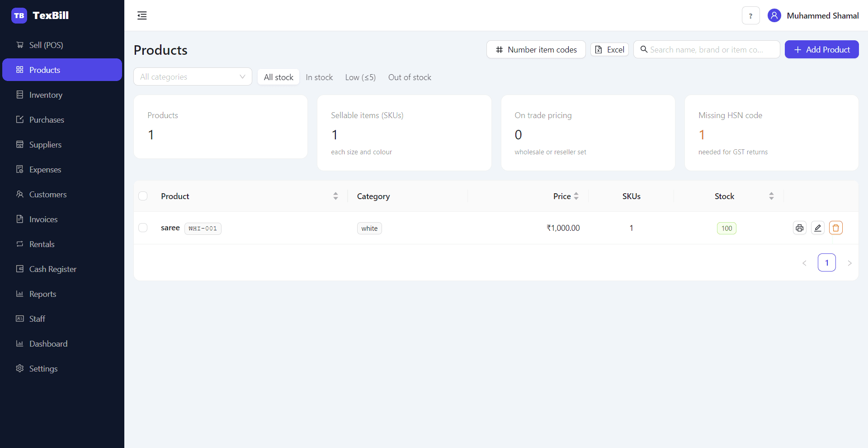Viewport: 868px width, 448px height.
Task: Click the Rentals sidebar icon
Action: (x=20, y=244)
